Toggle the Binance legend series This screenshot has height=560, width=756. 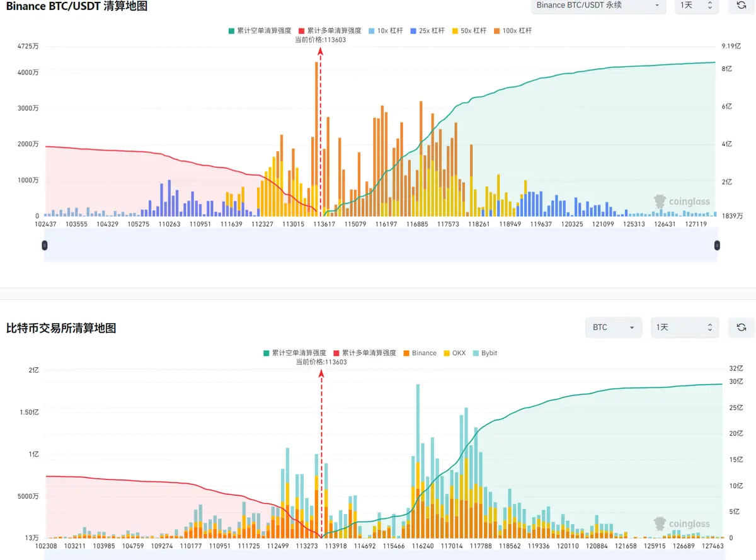pyautogui.click(x=419, y=353)
